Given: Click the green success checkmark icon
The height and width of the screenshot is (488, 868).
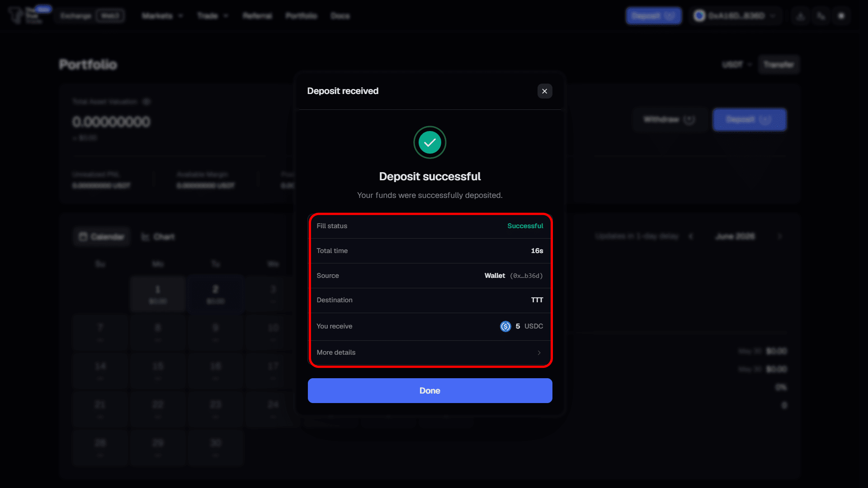Looking at the screenshot, I should pos(430,142).
